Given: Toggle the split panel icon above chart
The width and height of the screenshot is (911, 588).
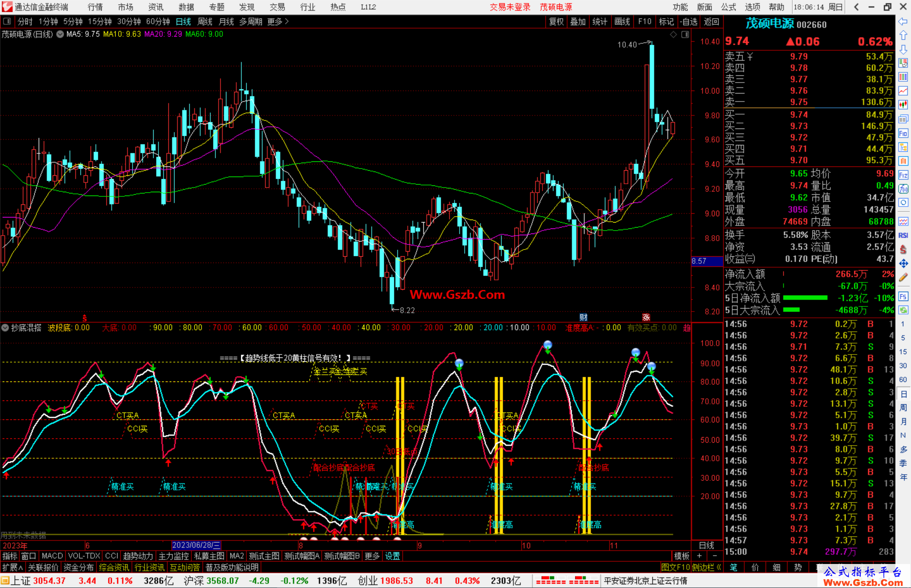Looking at the screenshot, I should [x=685, y=34].
